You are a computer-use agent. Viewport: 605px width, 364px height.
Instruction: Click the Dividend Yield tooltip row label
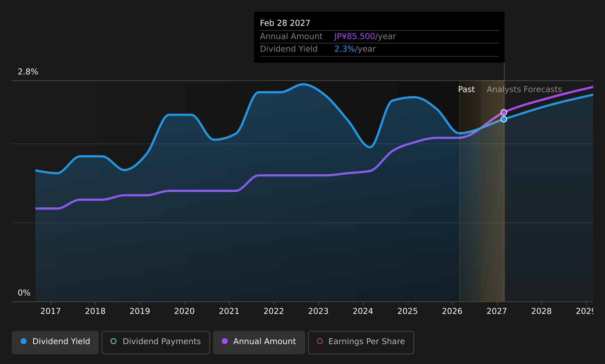point(288,49)
